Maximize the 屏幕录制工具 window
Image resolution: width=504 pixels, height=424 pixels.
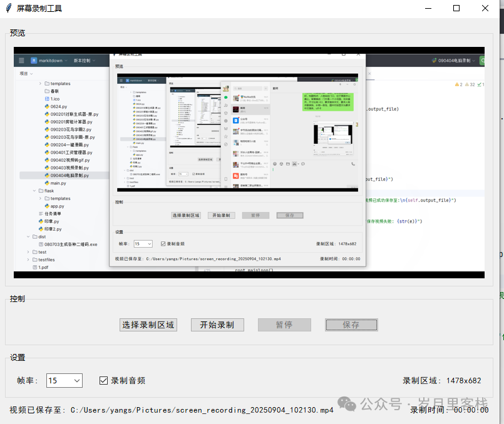pyautogui.click(x=456, y=8)
